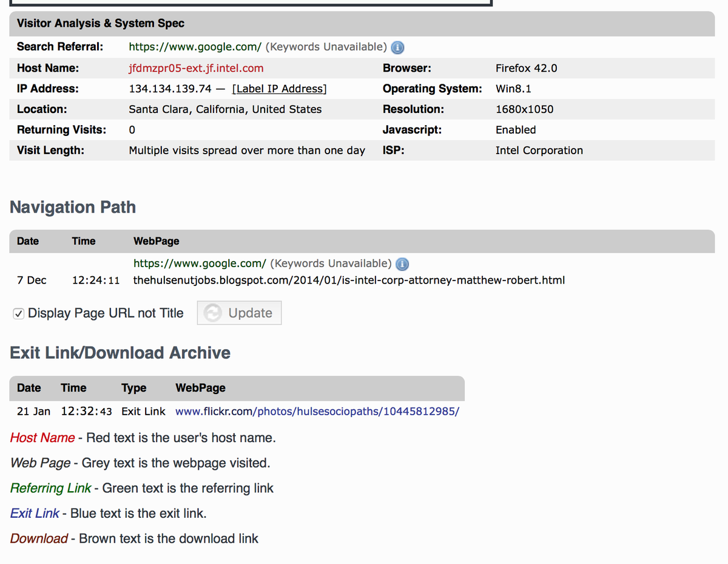Click Web Page legend label
This screenshot has height=564, width=728.
tap(40, 463)
